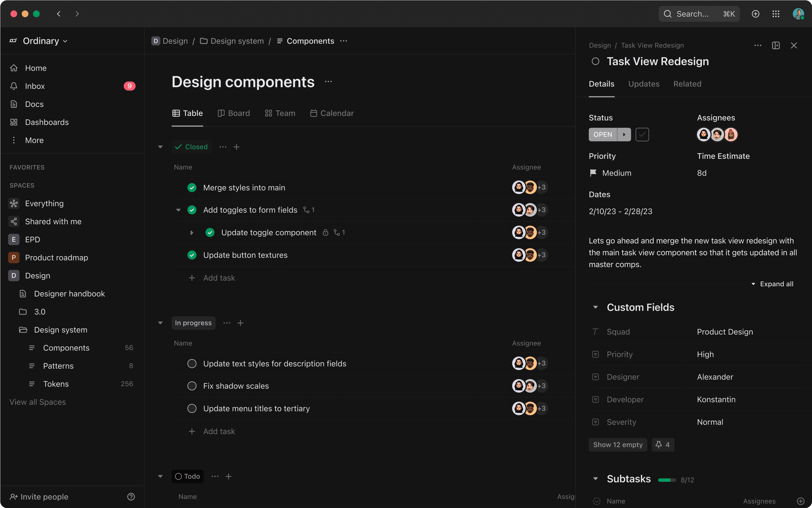Click the quick create plus icon

tap(755, 14)
